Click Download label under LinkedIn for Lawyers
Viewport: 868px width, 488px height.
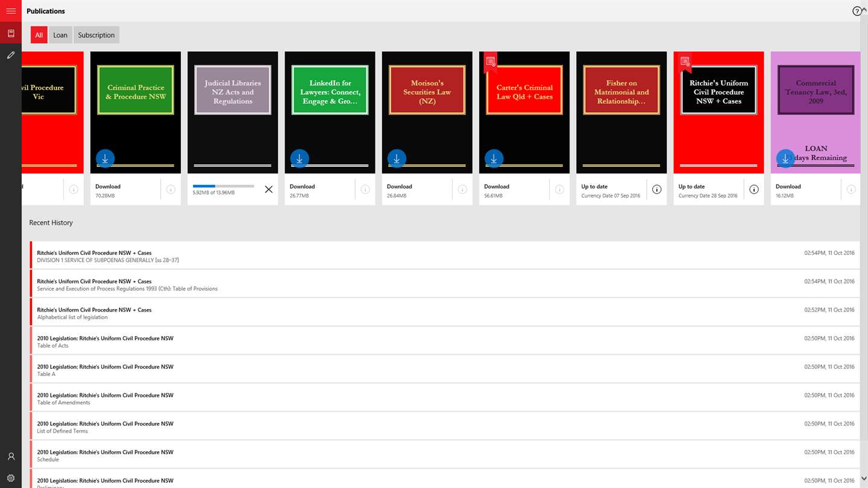click(x=302, y=186)
